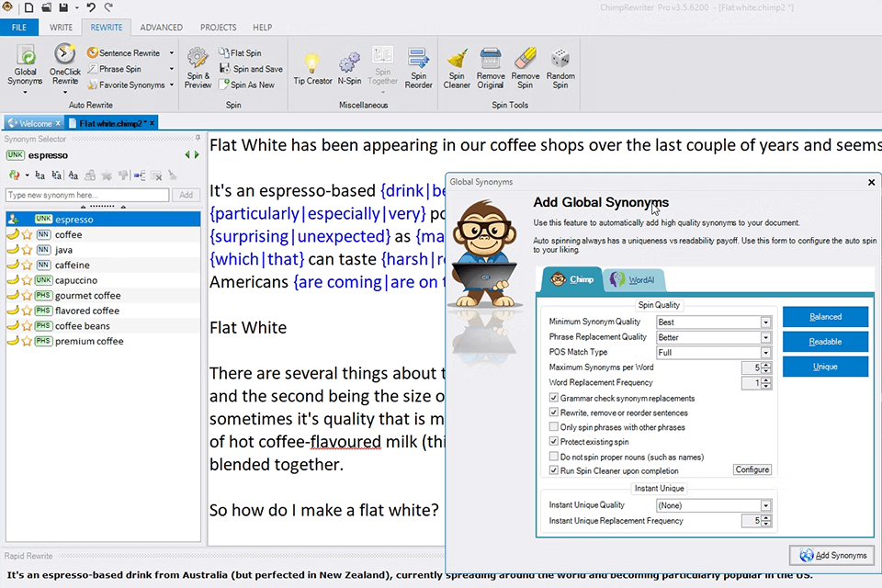
Task: Select the N-Spin tool
Action: [x=349, y=68]
